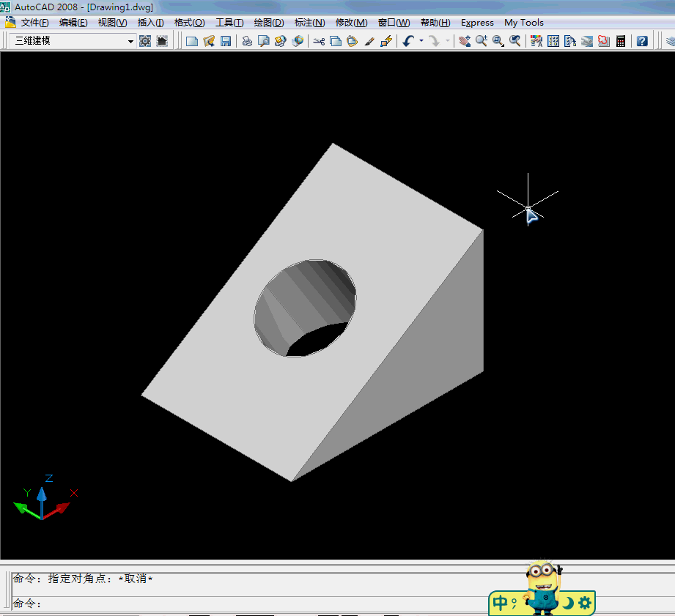Expand the undo history dropdown arrow
The height and width of the screenshot is (616, 675).
point(421,41)
